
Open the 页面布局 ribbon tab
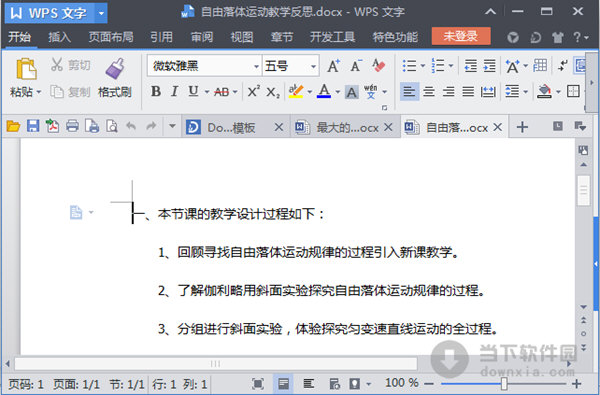[x=111, y=37]
